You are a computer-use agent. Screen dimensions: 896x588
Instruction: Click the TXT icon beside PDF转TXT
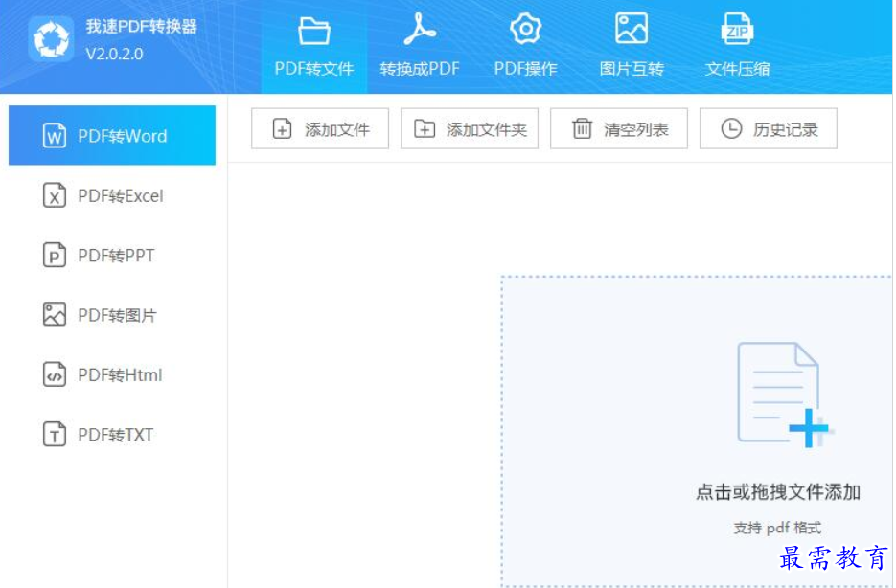(55, 434)
